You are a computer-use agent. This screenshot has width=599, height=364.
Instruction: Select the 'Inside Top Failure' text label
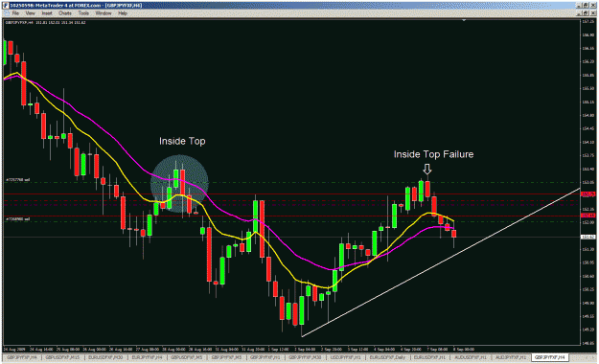click(433, 154)
